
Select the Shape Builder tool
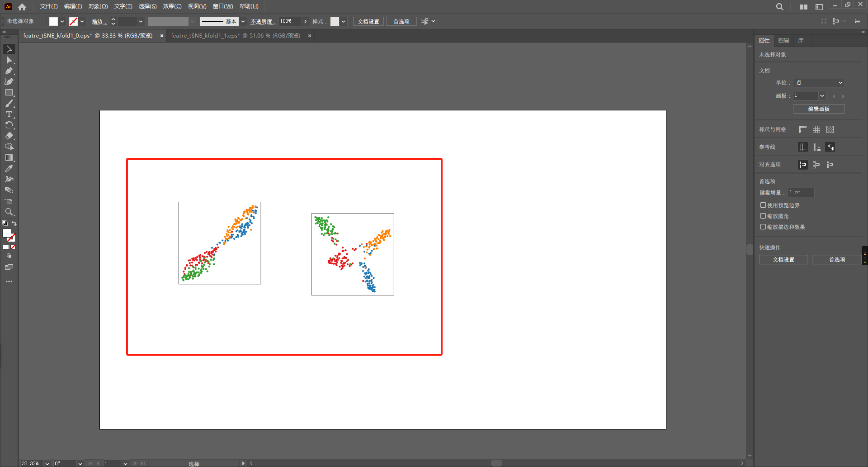(9, 147)
